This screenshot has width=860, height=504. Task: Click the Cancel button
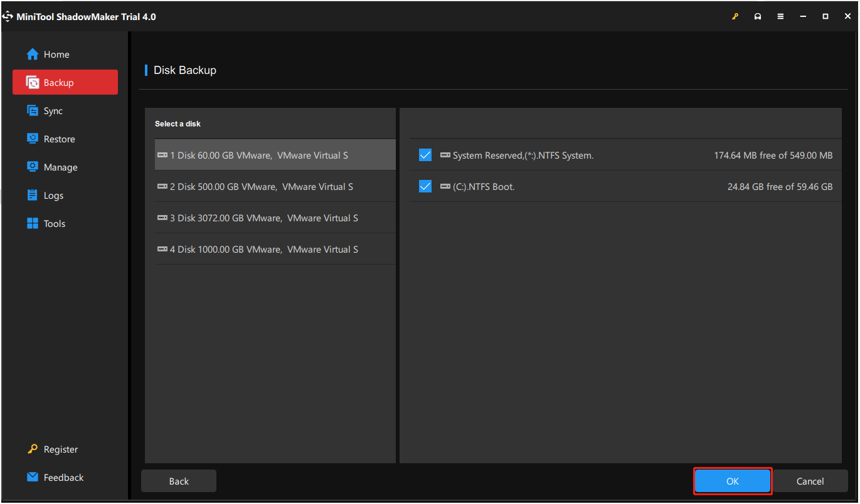point(810,481)
